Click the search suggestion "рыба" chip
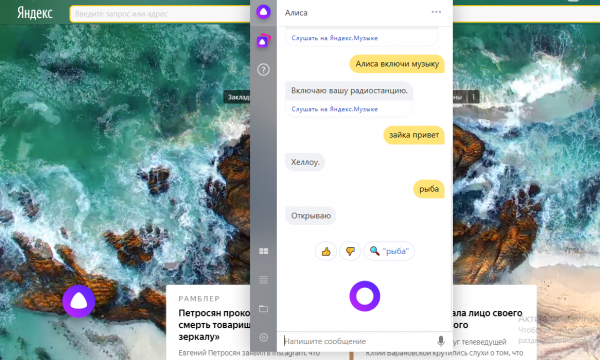This screenshot has height=360, width=600. click(x=389, y=251)
